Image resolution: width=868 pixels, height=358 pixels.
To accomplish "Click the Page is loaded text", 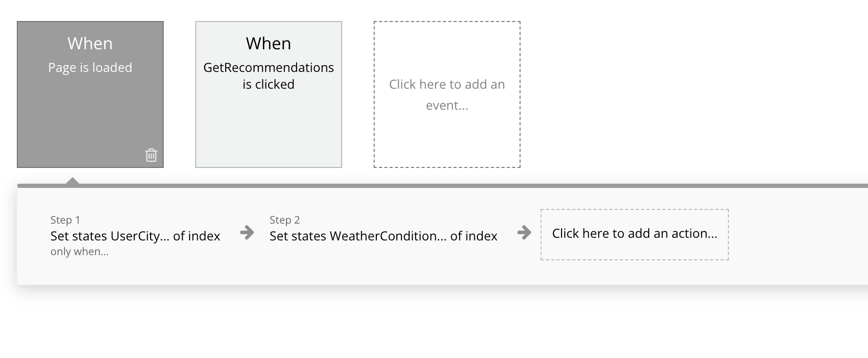I will 90,68.
